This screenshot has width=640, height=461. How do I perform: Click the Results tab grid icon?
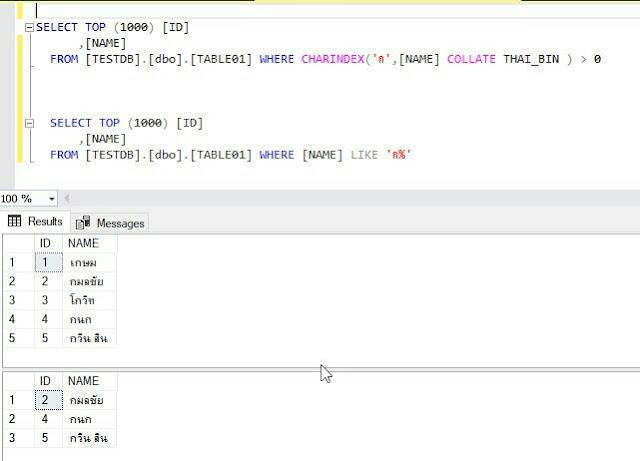(x=14, y=221)
